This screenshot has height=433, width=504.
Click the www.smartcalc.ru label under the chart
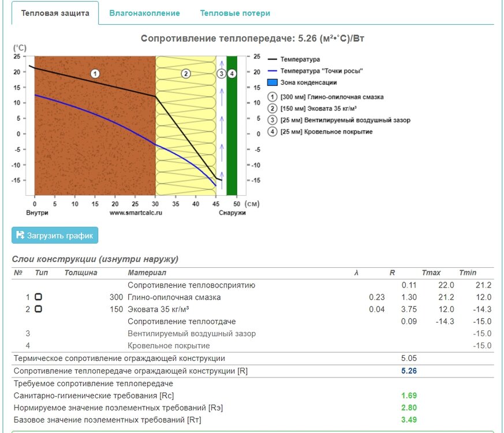click(136, 212)
